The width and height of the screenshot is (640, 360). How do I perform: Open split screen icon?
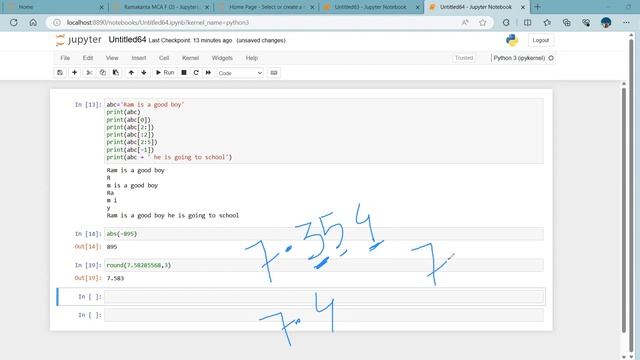[x=527, y=22]
